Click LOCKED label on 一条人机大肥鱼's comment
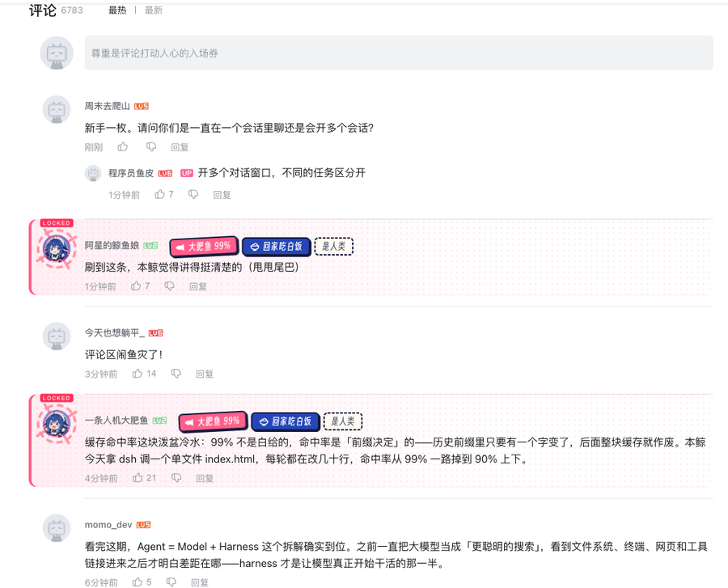The image size is (728, 588). coord(56,398)
